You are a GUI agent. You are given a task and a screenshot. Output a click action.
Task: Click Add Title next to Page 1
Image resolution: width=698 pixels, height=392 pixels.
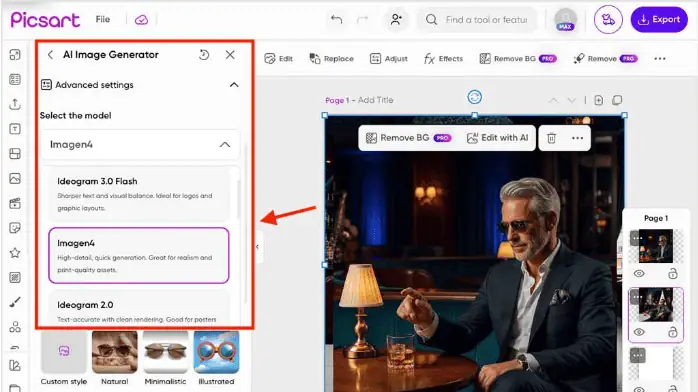[x=375, y=100]
